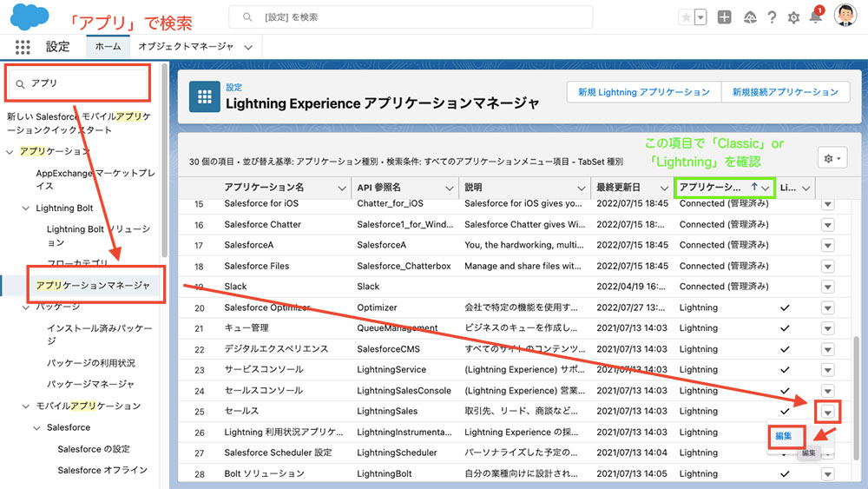Image resolution: width=868 pixels, height=489 pixels.
Task: Click the Salesforce cloud logo
Action: (30, 17)
